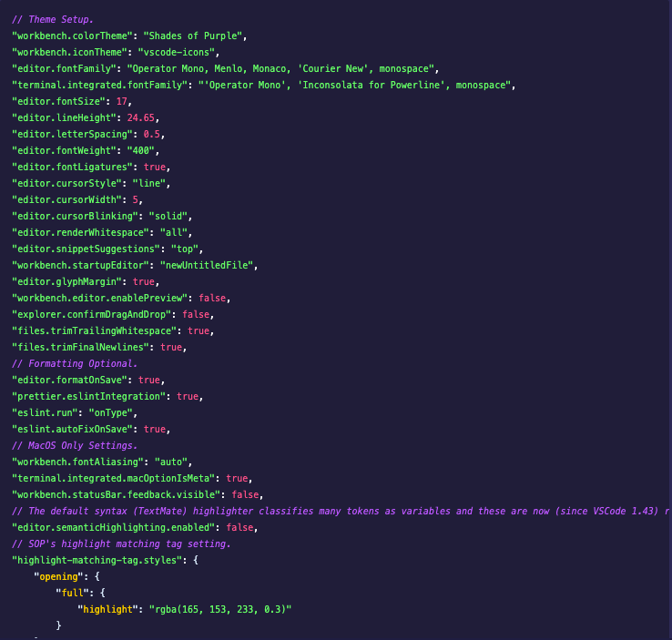Click the "highlight" property key

click(107, 610)
